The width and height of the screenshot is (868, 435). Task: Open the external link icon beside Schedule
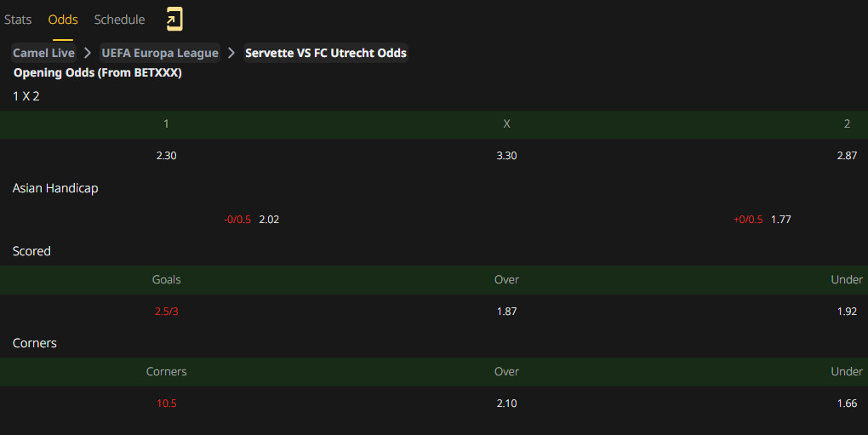174,19
